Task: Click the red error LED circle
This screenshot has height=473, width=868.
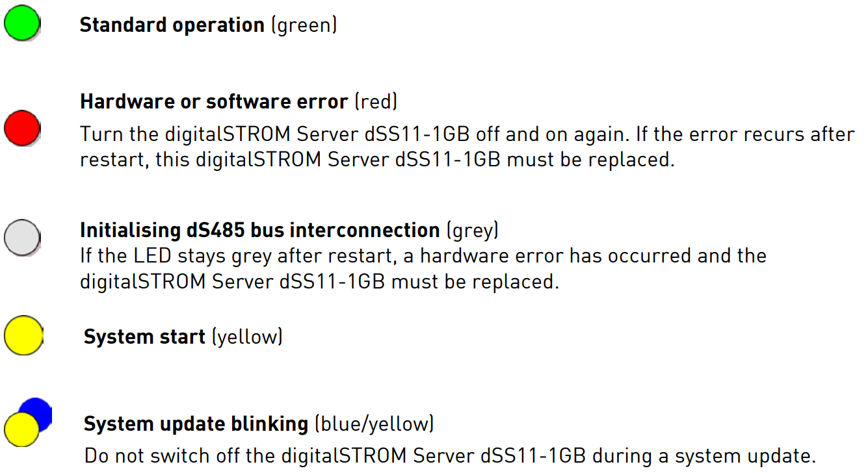Action: click(x=22, y=127)
